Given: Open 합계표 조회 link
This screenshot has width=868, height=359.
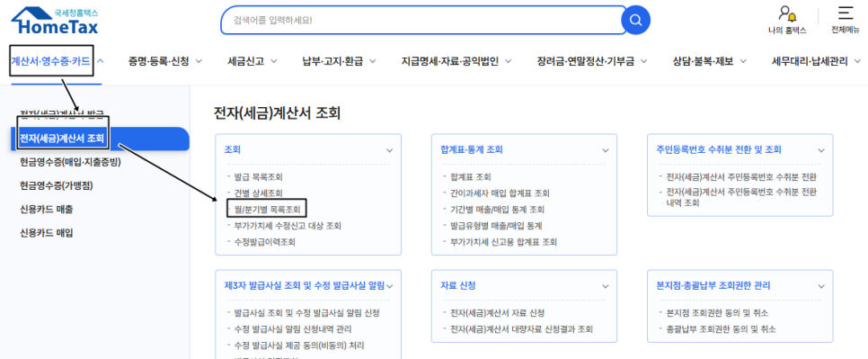Looking at the screenshot, I should [471, 177].
